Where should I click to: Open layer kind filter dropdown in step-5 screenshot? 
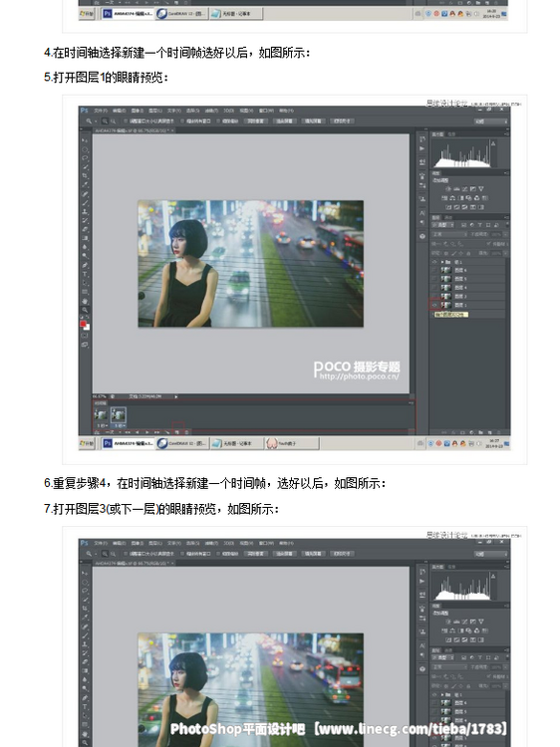click(442, 225)
